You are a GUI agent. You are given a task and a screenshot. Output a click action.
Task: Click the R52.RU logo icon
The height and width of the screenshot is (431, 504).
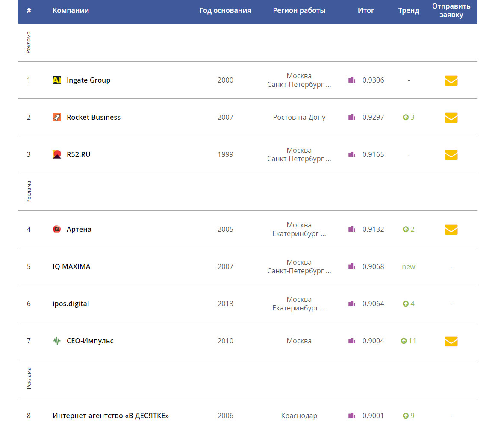[x=57, y=154]
